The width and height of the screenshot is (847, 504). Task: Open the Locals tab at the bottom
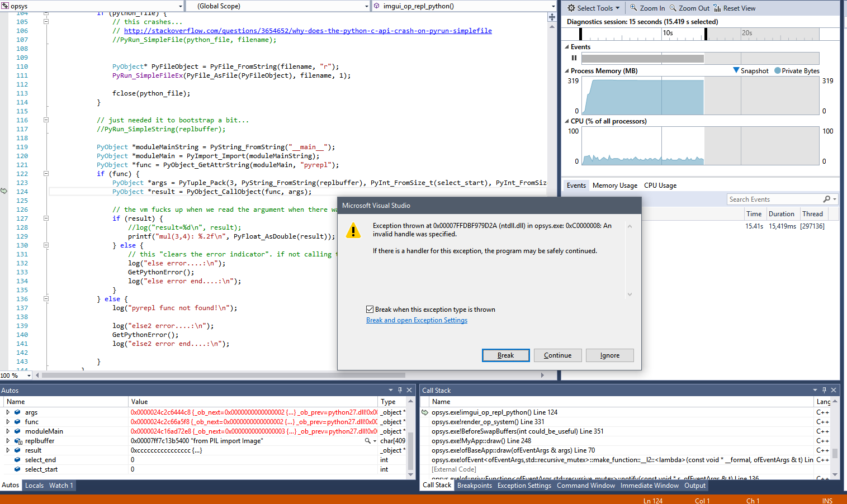34,485
